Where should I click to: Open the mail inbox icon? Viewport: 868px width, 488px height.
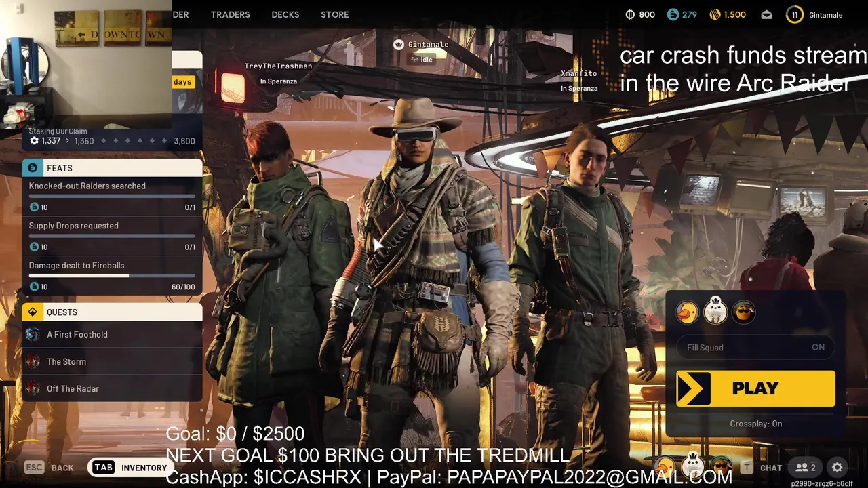(766, 14)
